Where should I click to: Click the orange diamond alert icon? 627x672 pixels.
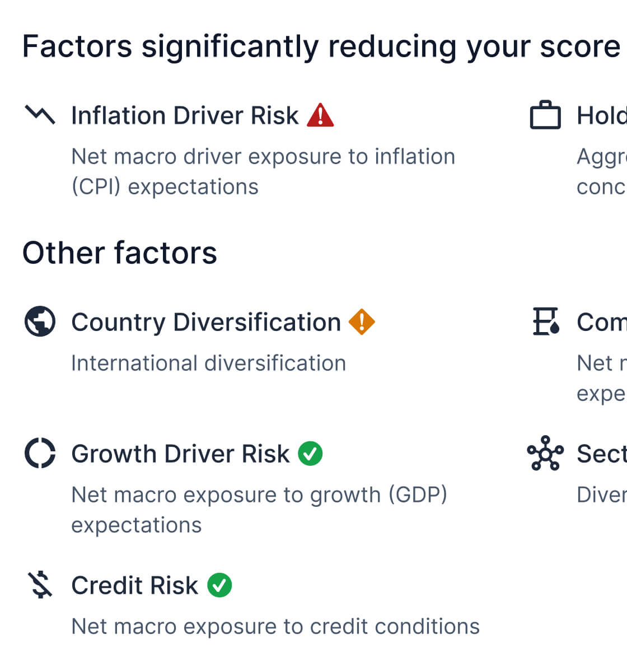click(x=362, y=322)
